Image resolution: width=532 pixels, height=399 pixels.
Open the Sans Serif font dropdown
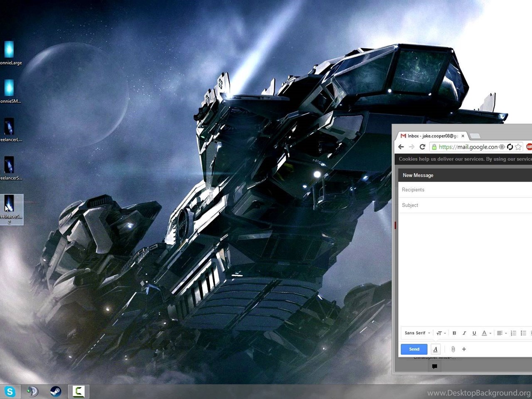(417, 333)
